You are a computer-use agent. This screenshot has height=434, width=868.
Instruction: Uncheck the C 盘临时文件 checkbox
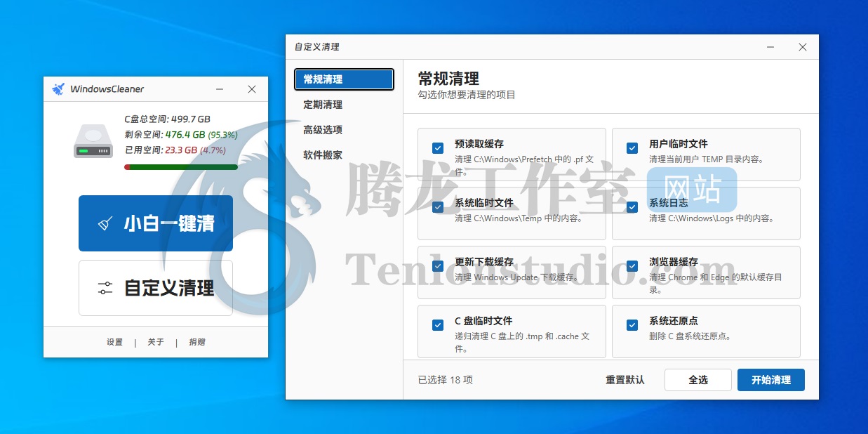point(438,325)
